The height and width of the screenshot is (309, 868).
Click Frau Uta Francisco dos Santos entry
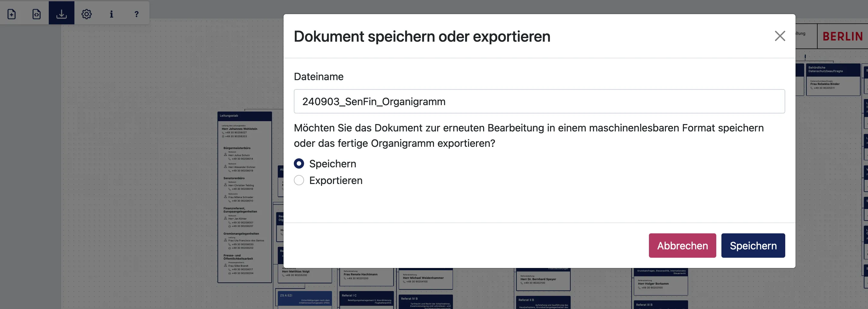pos(246,241)
